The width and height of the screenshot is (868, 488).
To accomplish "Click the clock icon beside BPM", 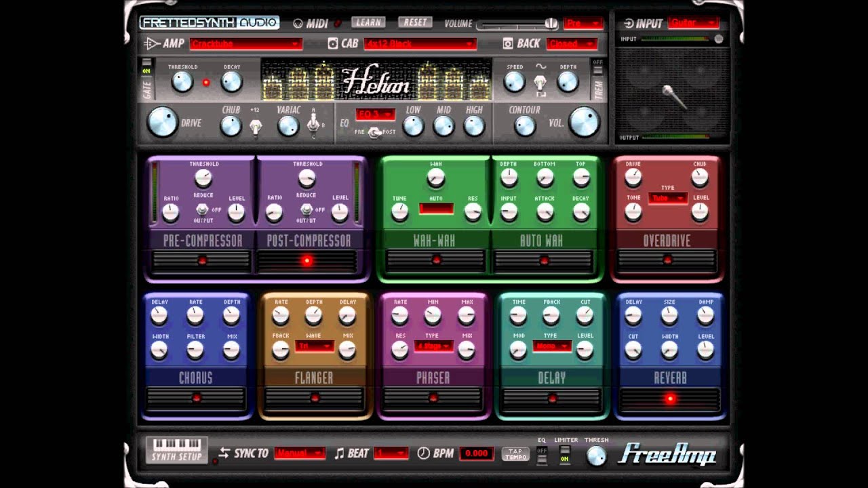I will tap(423, 453).
